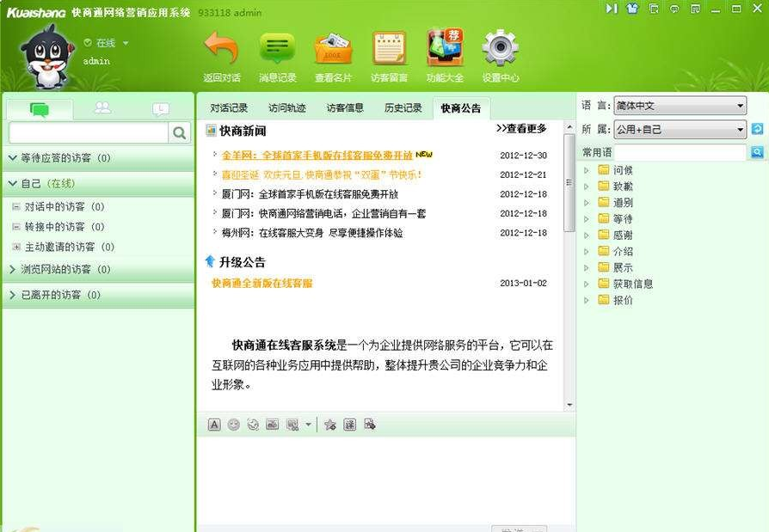Click the second round face icon in chat toolbar
Image resolution: width=769 pixels, height=532 pixels.
click(253, 425)
